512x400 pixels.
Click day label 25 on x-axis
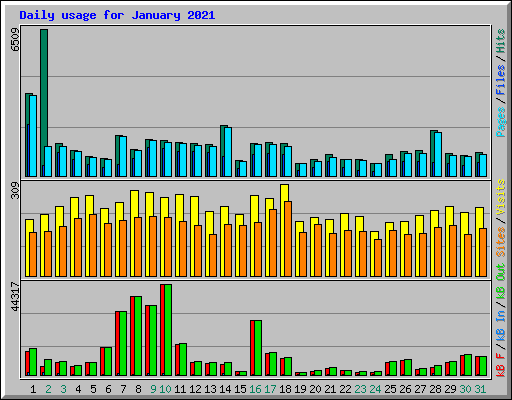(x=390, y=389)
